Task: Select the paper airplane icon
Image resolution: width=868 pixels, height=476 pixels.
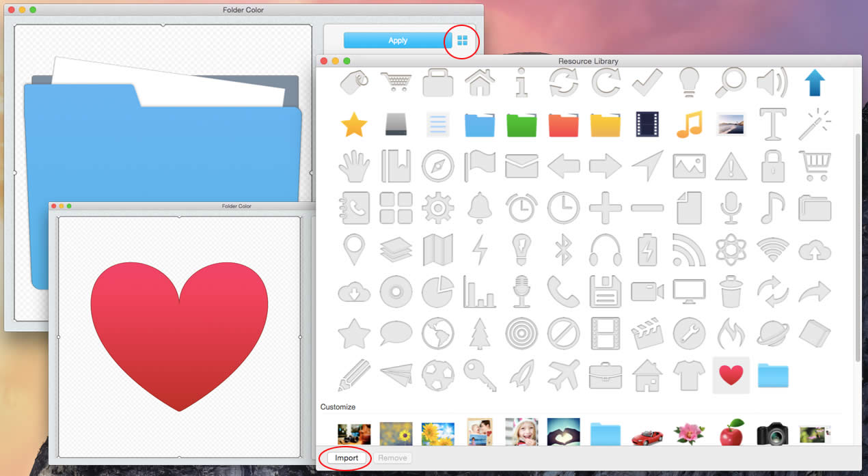Action: 396,376
